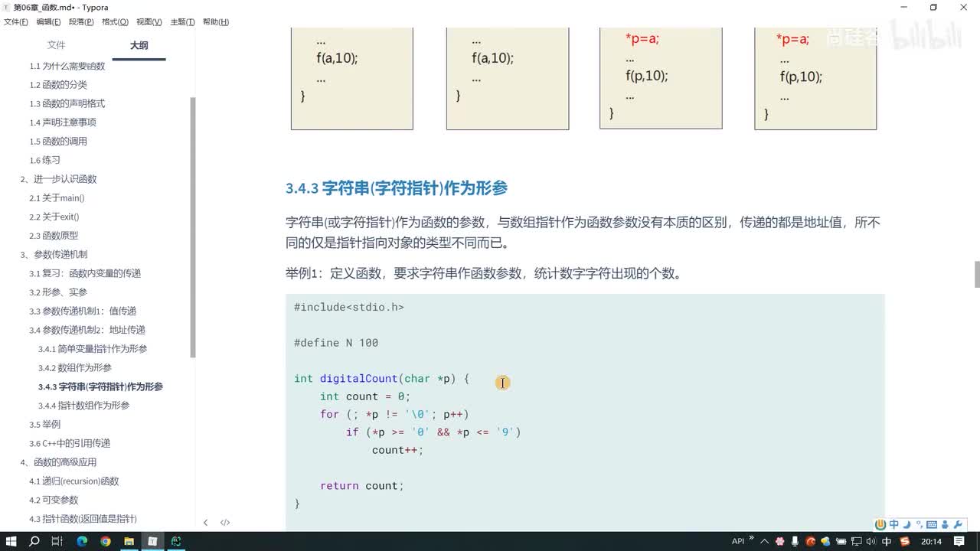
Task: Go to outline item 1.1 为什么需要函数
Action: click(67, 67)
